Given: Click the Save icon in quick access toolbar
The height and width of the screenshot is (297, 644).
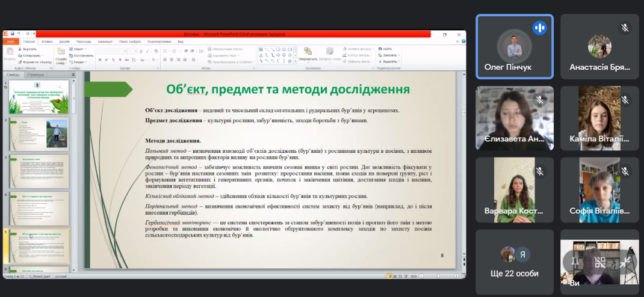Looking at the screenshot, I should coord(13,34).
